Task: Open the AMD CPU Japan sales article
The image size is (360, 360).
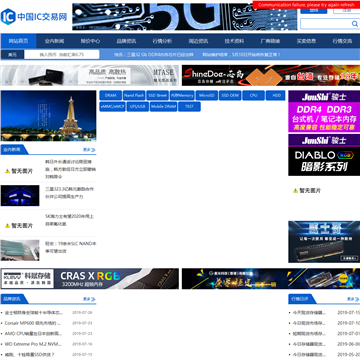Action: [x=33, y=333]
